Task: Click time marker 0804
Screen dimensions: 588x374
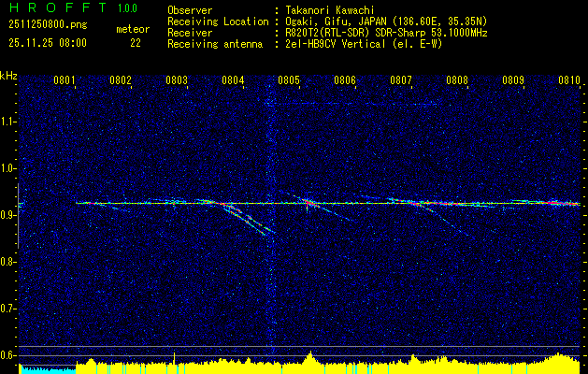Action: click(233, 79)
